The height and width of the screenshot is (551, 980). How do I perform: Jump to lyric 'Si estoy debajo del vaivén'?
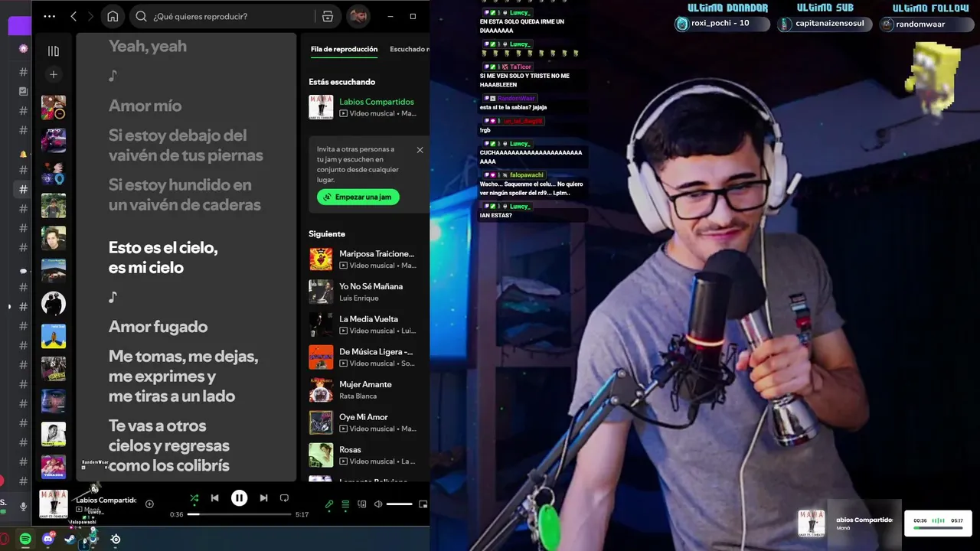click(x=185, y=145)
